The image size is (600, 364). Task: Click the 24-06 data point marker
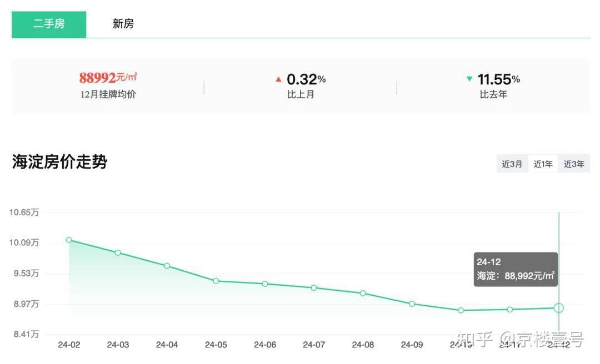pos(265,284)
